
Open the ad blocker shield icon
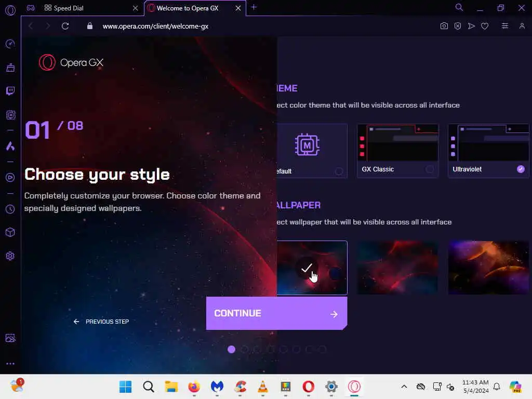click(457, 26)
